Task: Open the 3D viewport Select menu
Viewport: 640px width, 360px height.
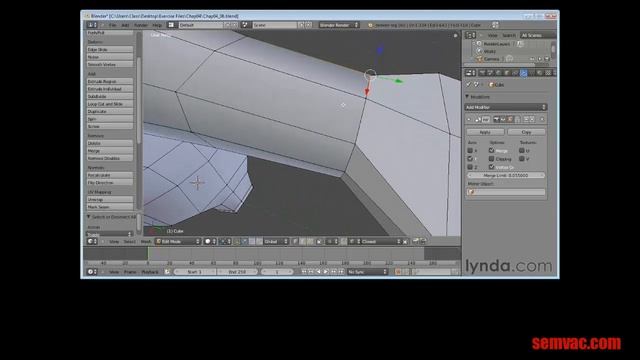Action: pyautogui.click(x=129, y=242)
